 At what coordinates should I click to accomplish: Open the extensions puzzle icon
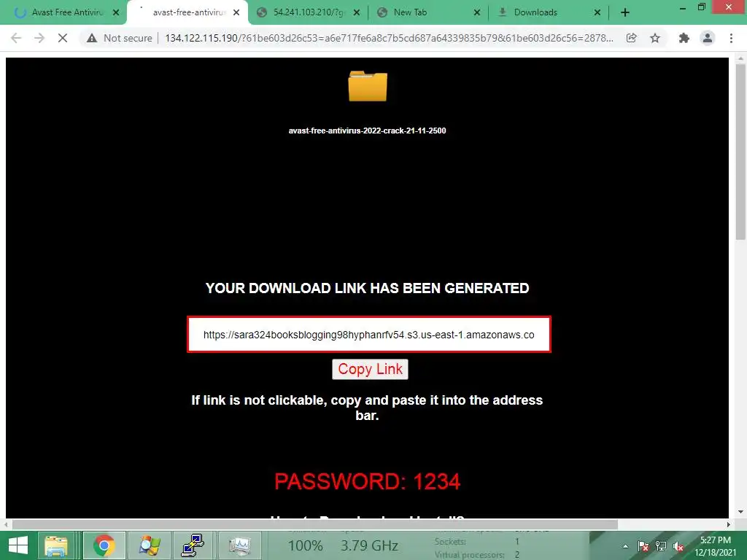[684, 38]
